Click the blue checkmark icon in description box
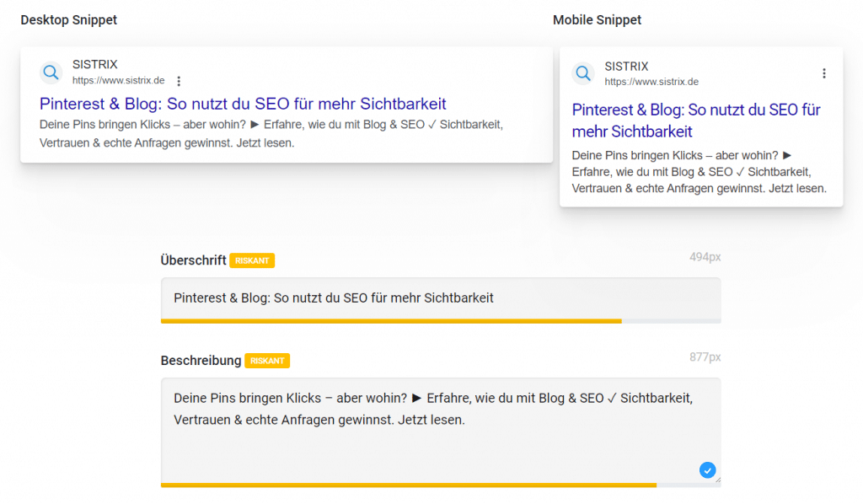 [707, 470]
